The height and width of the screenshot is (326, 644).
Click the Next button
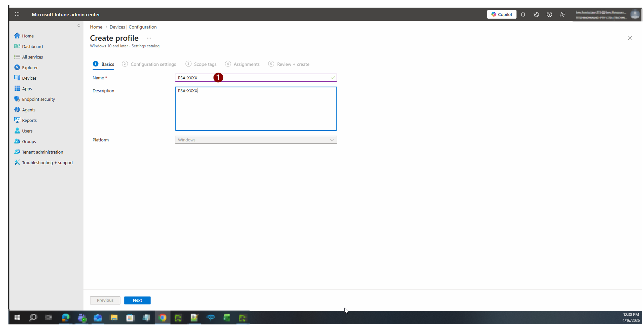[137, 300]
